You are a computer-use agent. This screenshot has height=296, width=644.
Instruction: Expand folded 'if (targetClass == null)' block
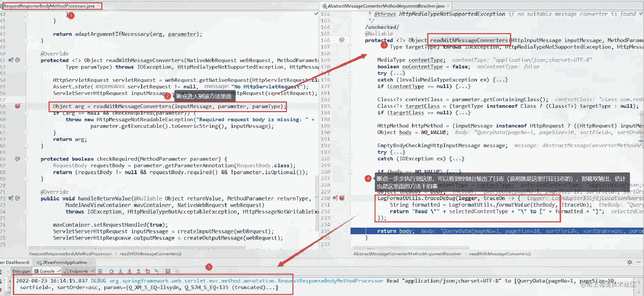click(x=463, y=113)
